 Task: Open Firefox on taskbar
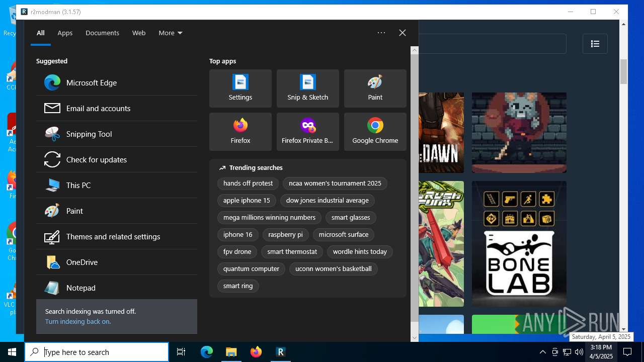[256, 352]
